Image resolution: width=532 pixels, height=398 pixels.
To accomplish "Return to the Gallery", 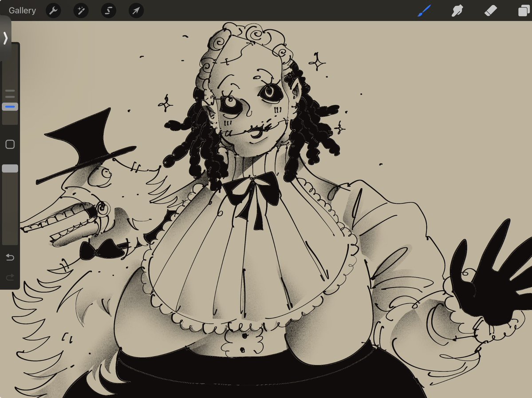I will (x=22, y=11).
